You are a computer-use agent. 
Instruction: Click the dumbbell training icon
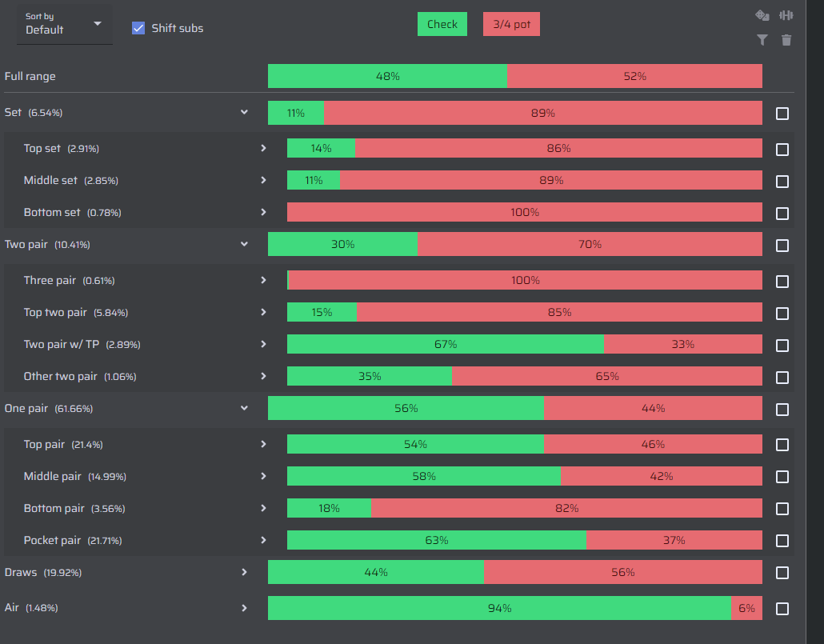click(786, 16)
